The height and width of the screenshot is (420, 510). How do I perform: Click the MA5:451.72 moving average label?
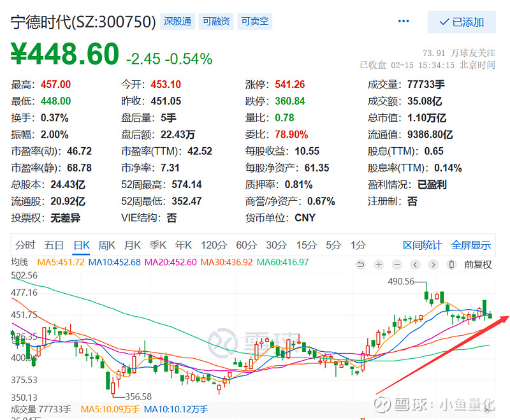(61, 262)
